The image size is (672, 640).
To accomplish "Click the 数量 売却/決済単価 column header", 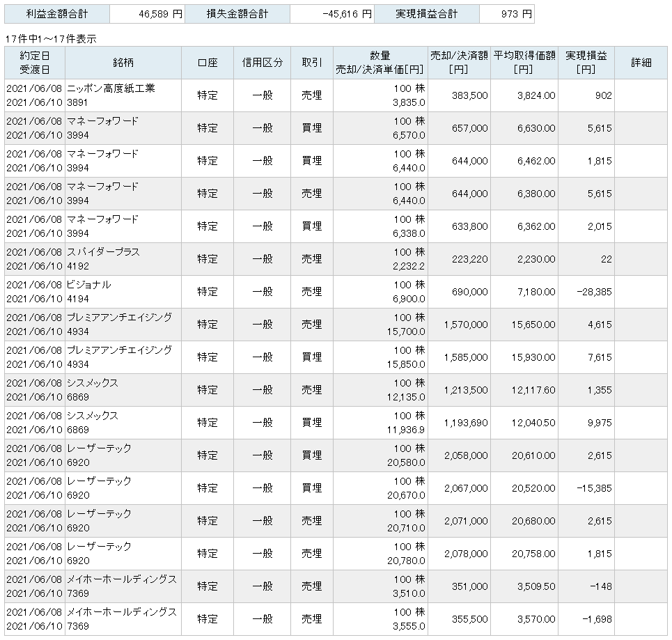I will coord(380,63).
